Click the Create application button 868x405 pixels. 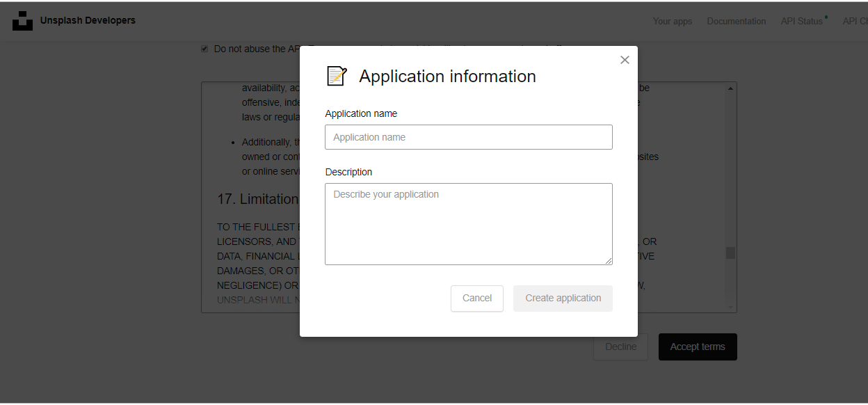[563, 298]
